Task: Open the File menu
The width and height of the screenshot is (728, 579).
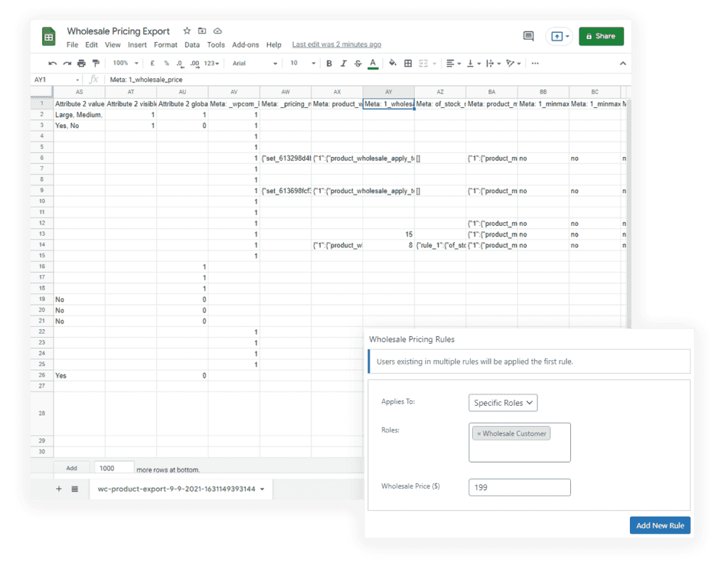Action: (x=72, y=45)
